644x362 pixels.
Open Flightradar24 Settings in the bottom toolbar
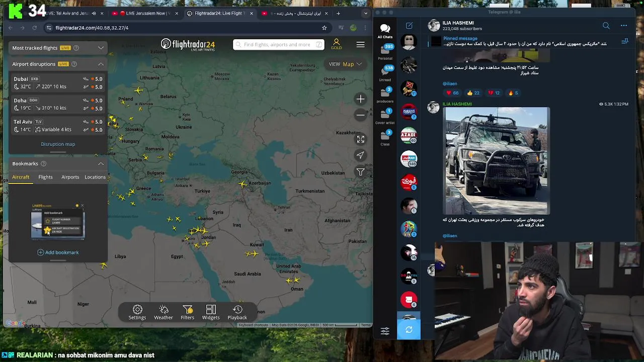(137, 312)
